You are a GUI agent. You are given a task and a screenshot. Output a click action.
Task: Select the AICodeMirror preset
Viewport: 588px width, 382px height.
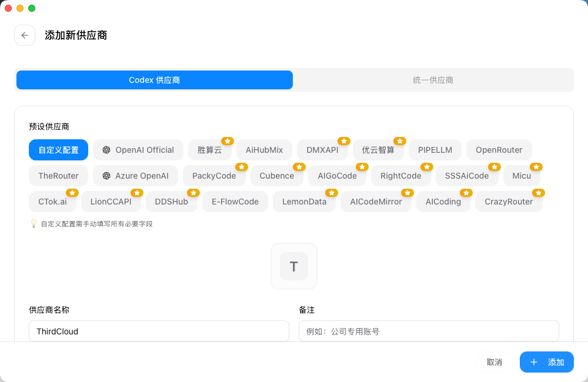(376, 202)
